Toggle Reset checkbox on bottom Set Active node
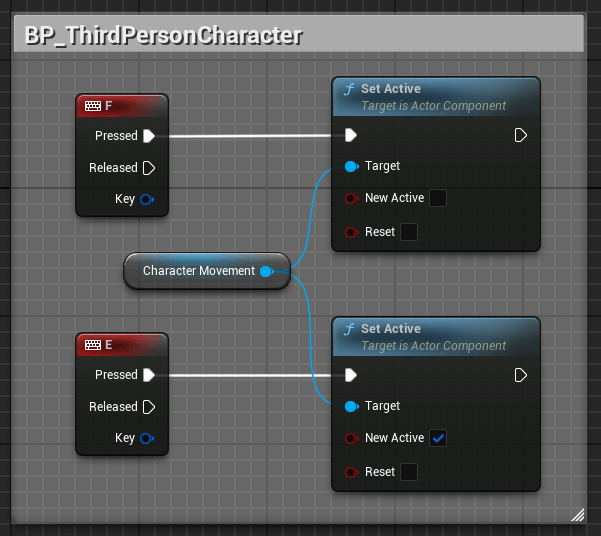This screenshot has width=601, height=536. coord(409,472)
